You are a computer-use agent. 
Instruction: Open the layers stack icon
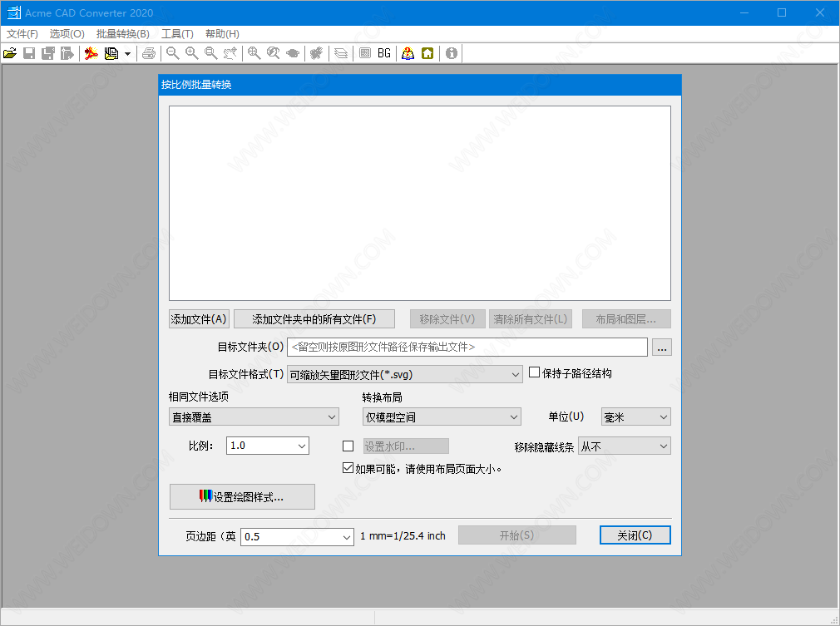click(x=341, y=53)
